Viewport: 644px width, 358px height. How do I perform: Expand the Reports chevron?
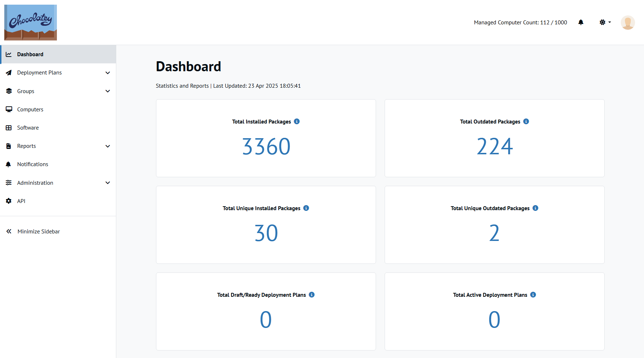(x=108, y=146)
